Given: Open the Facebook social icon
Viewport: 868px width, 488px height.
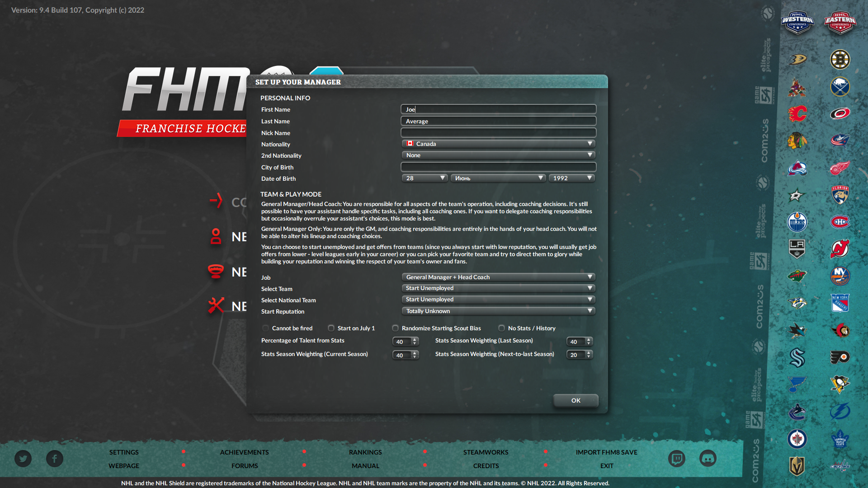Looking at the screenshot, I should click(x=55, y=459).
